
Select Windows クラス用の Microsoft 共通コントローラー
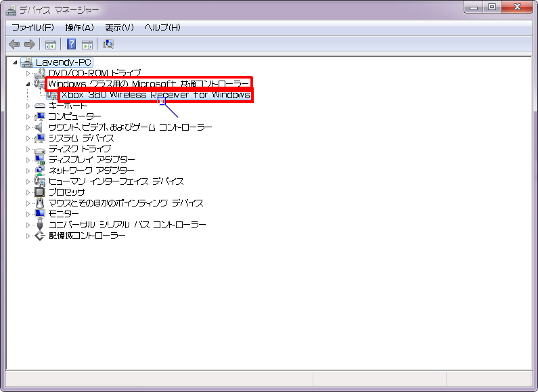pyautogui.click(x=149, y=84)
